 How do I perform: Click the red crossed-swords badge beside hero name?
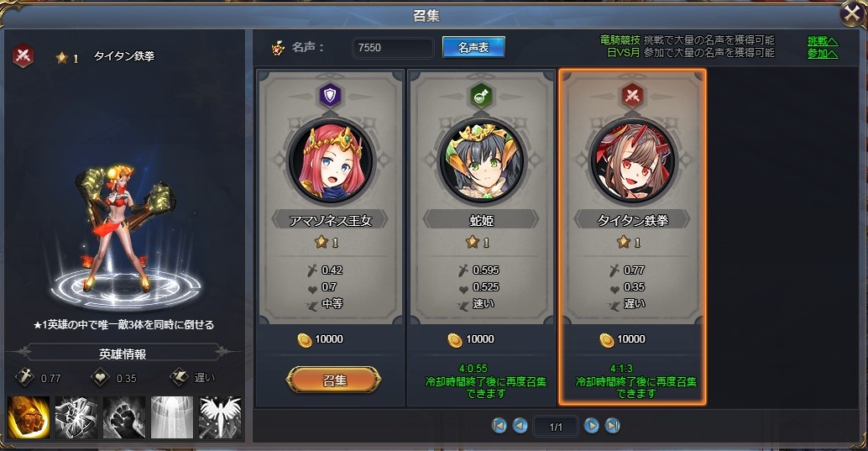pos(23,55)
